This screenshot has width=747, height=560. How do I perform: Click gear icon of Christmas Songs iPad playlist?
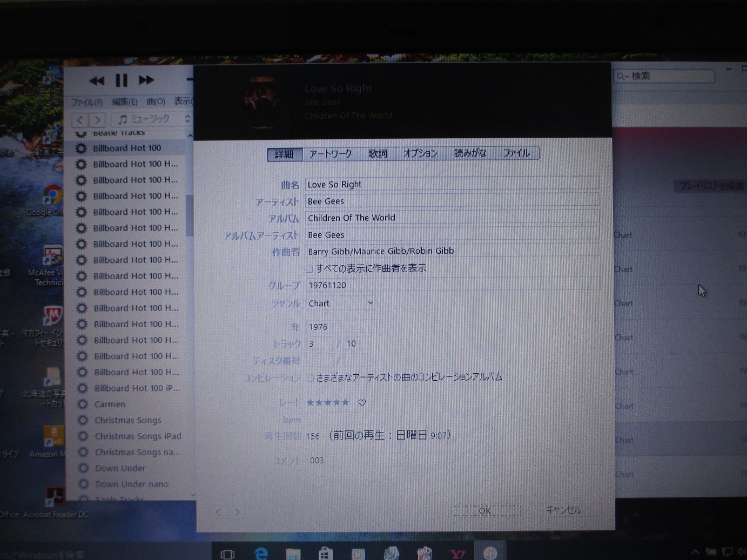83,436
